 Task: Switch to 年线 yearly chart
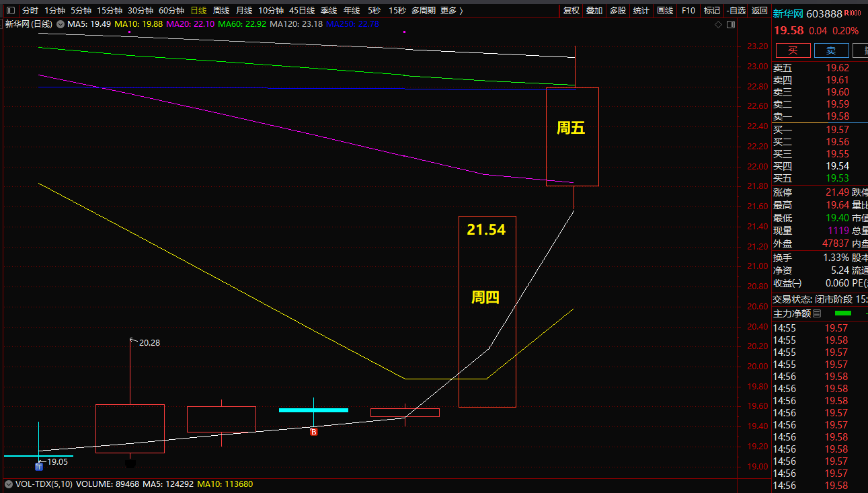point(352,11)
